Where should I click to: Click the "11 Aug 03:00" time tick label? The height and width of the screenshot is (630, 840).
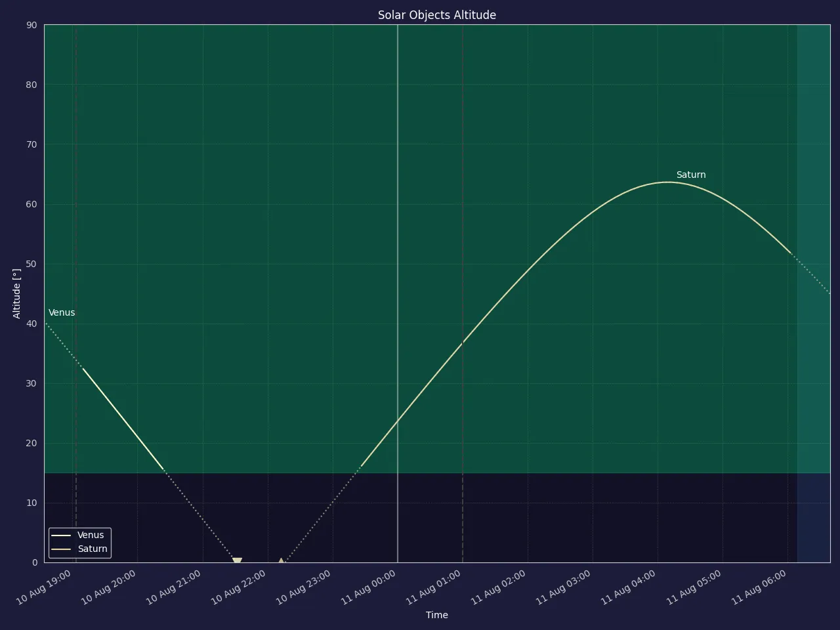click(x=564, y=587)
